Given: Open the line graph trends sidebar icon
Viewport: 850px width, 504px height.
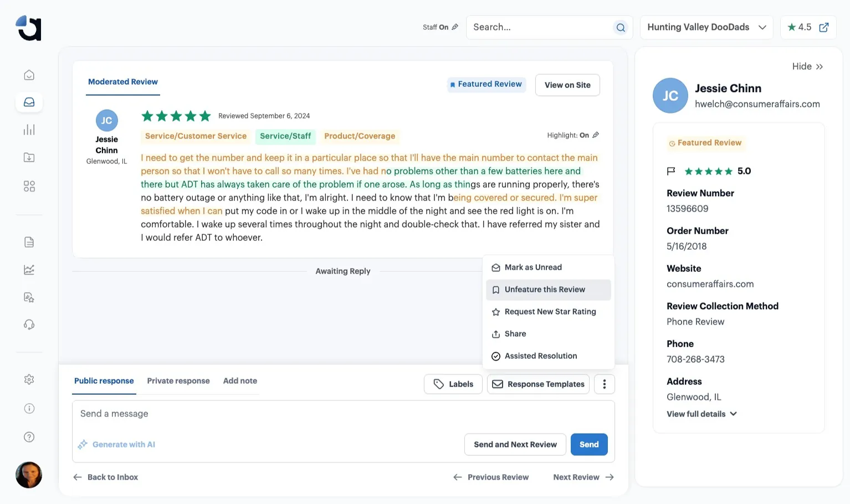Looking at the screenshot, I should point(29,270).
